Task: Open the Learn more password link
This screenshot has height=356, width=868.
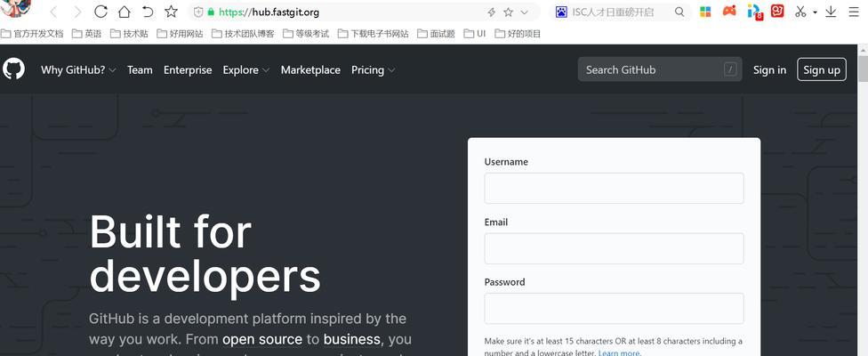Action: tap(620, 352)
